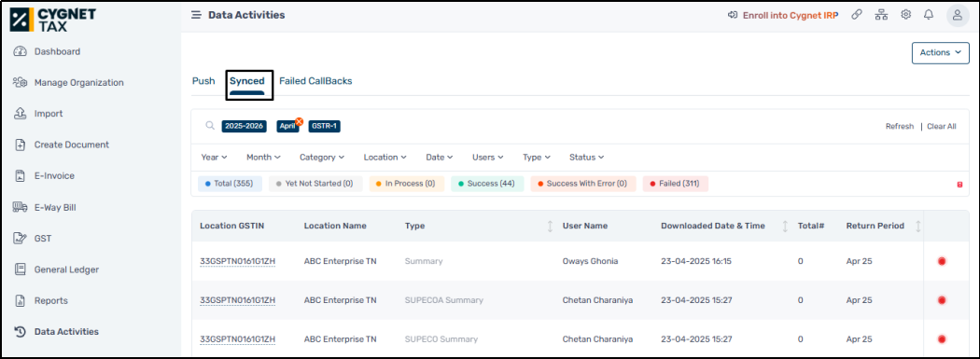Click the E-Invoice sidebar icon
This screenshot has width=980, height=359.
pyautogui.click(x=20, y=176)
